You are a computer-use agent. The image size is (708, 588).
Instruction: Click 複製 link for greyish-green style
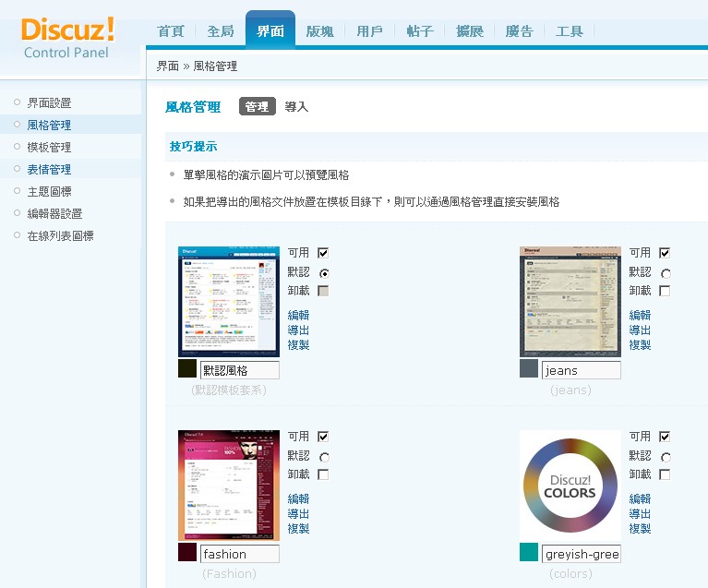pos(640,528)
